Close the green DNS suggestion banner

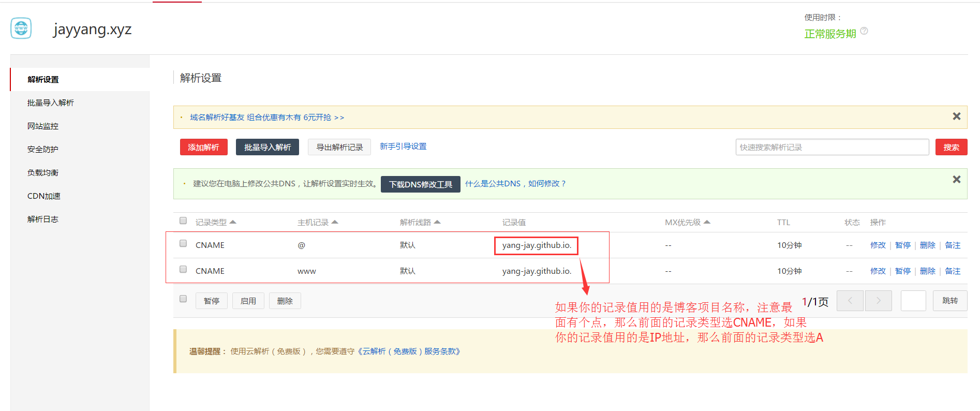click(x=957, y=179)
